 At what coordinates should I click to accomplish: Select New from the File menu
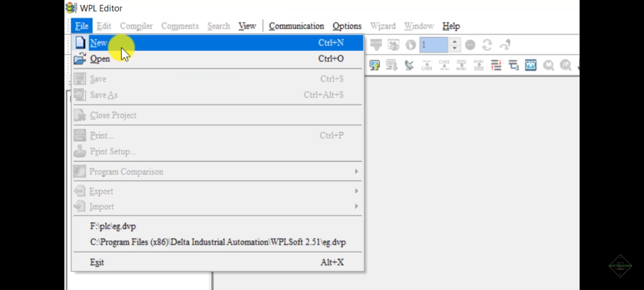click(99, 43)
